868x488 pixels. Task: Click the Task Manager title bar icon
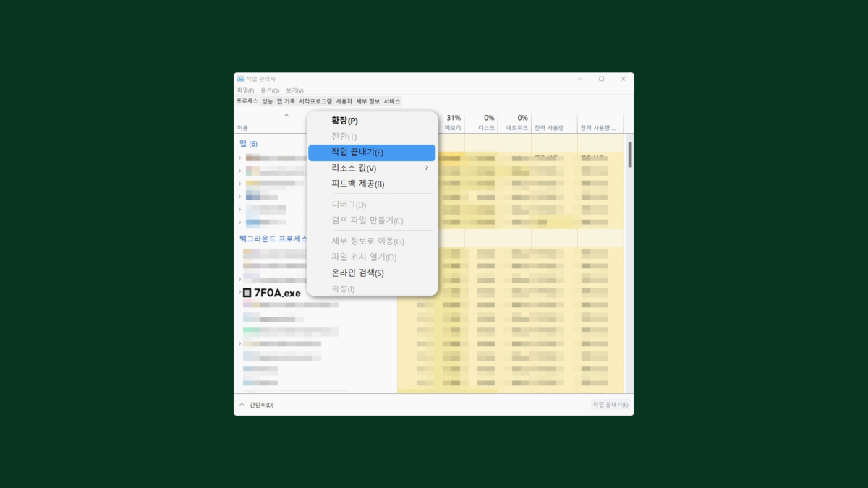240,79
